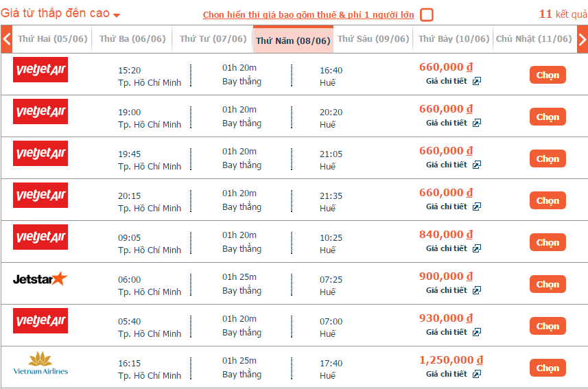Open price detail icon for 15:20 flight
Viewport: 588px width, 389px height.
tap(477, 81)
